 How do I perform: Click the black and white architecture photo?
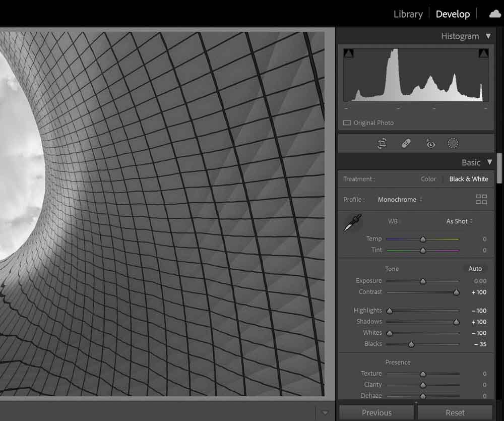click(162, 214)
